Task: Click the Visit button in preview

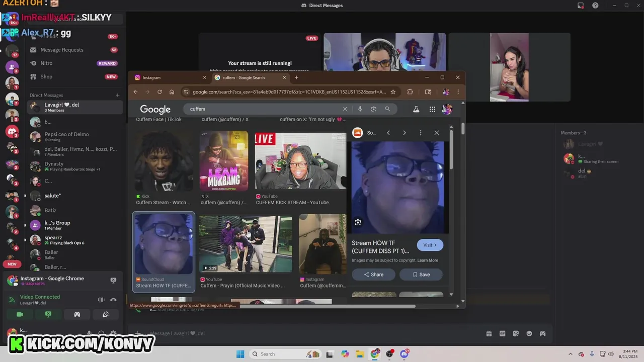Action: pyautogui.click(x=430, y=245)
